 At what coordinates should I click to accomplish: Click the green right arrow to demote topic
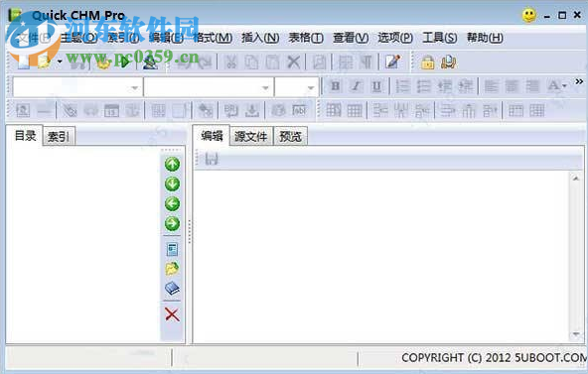(172, 223)
